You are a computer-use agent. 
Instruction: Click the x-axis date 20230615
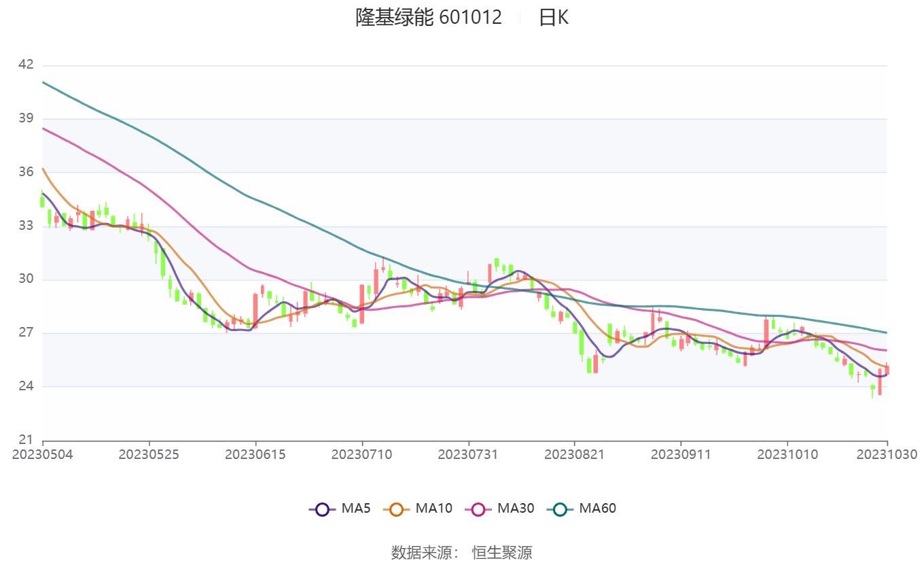click(255, 454)
